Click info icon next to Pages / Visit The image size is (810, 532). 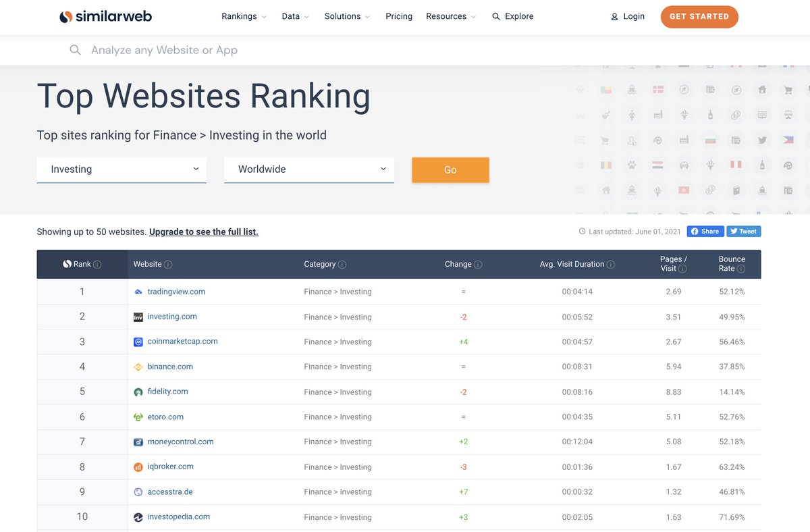pos(682,269)
